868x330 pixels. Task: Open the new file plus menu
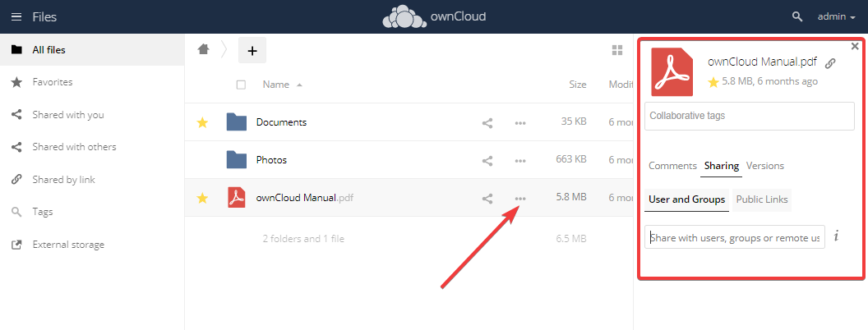point(252,51)
